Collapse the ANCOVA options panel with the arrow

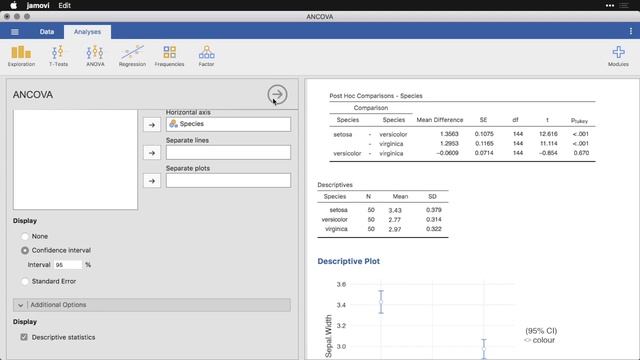point(277,95)
